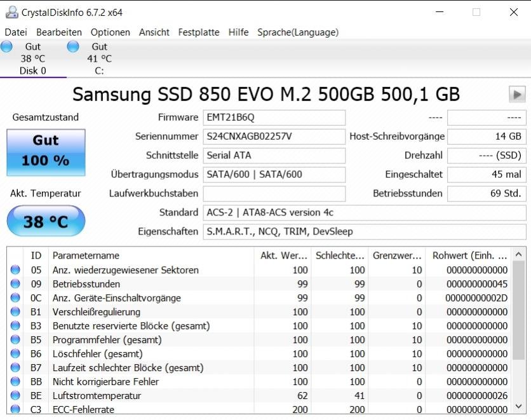Viewport: 531px width, 420px height.
Task: Click the empty Laufwerkbuchstaben field
Action: (274, 193)
